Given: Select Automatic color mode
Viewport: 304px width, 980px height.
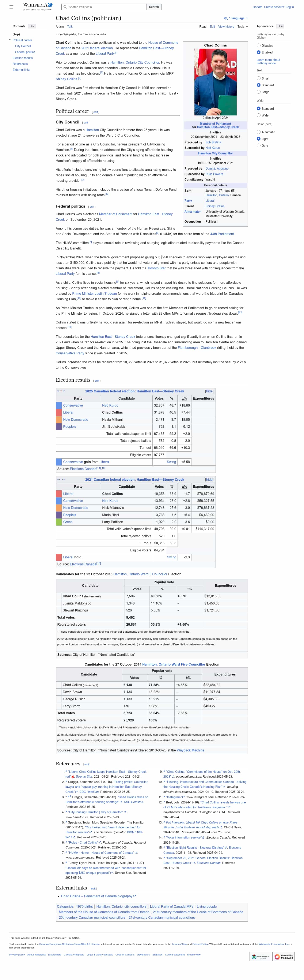Looking at the screenshot, I should click(x=258, y=132).
